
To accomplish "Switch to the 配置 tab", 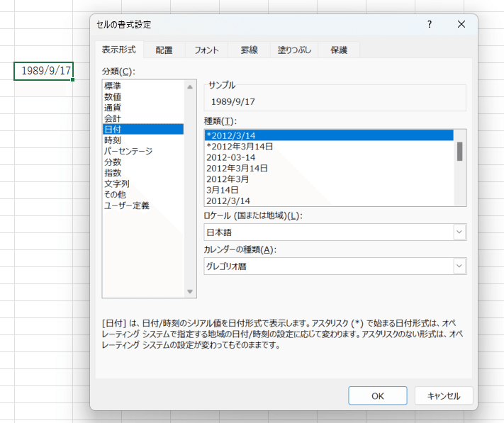I will [x=164, y=50].
